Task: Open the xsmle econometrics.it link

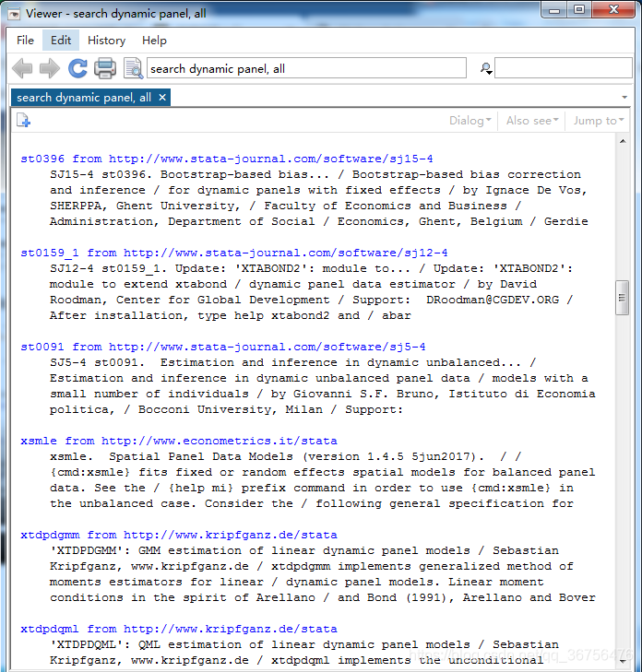Action: point(179,441)
